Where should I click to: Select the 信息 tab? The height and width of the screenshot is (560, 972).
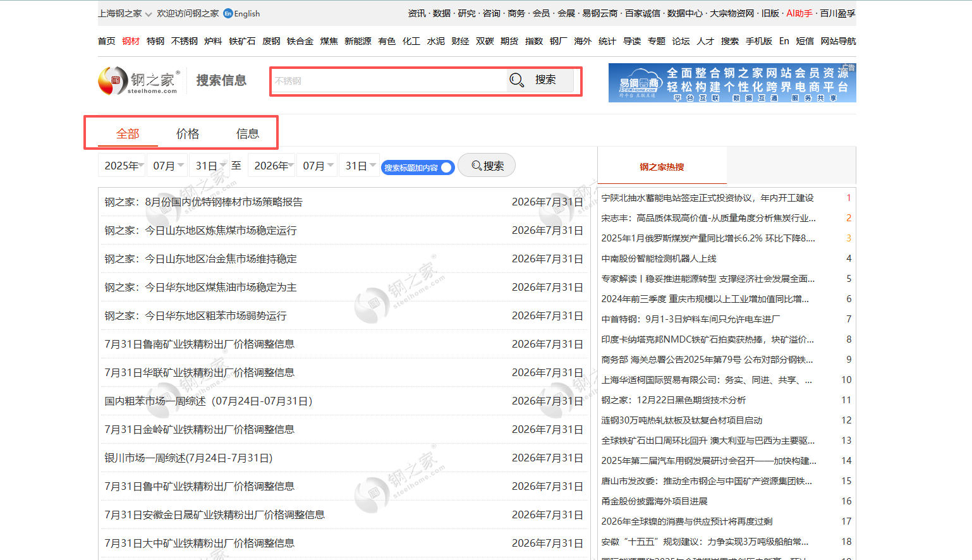click(248, 134)
